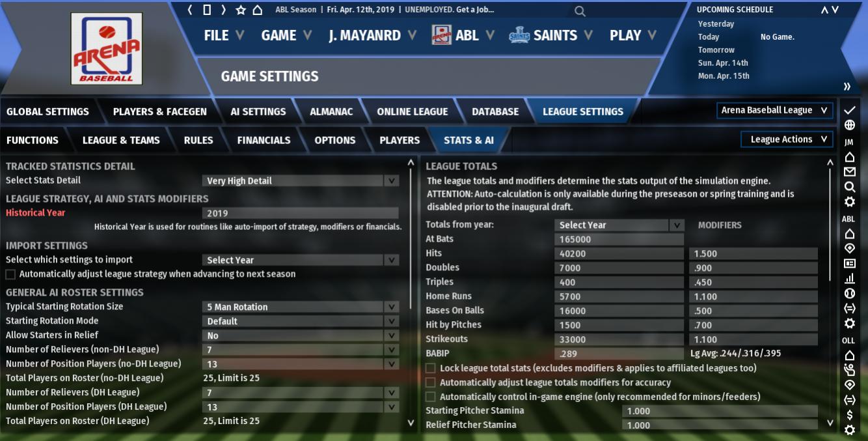Open the globe icon in right sidebar
Image resolution: width=868 pixels, height=441 pixels.
click(x=849, y=126)
